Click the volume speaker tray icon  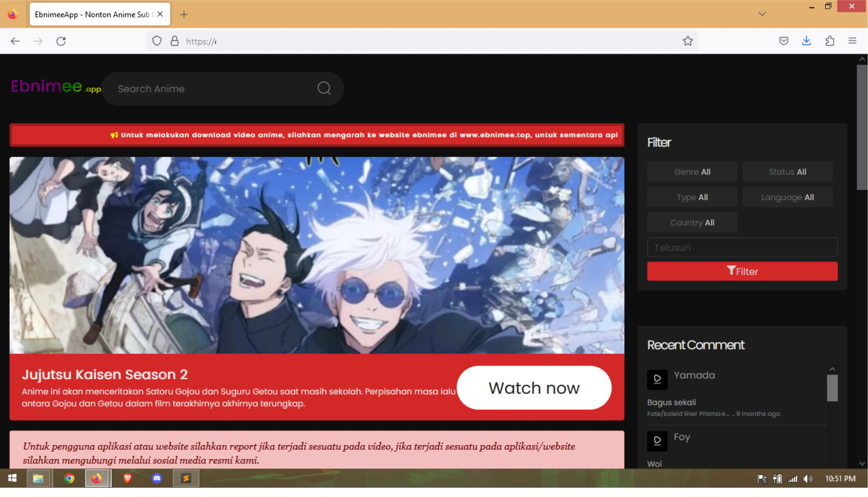808,479
